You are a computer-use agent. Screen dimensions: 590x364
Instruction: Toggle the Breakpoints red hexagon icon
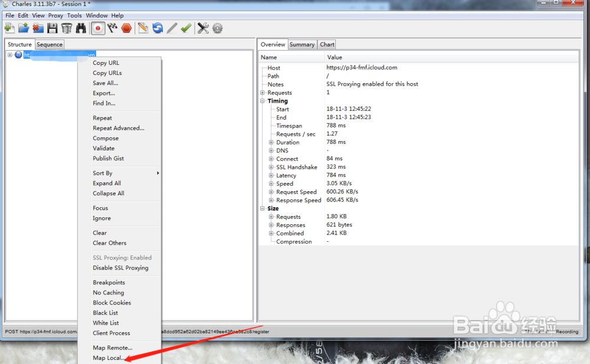tap(126, 28)
